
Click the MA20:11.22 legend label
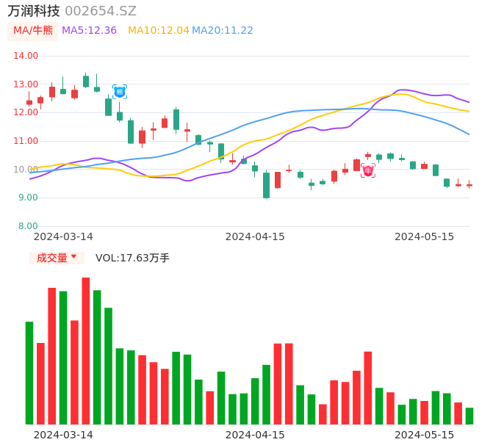(x=223, y=31)
